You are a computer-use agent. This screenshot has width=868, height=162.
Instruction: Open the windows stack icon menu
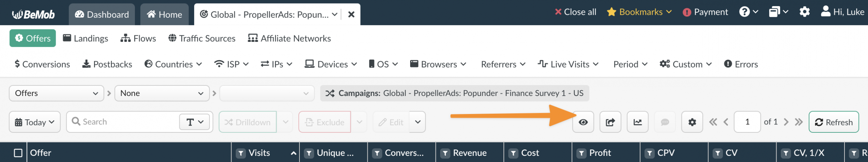[778, 12]
